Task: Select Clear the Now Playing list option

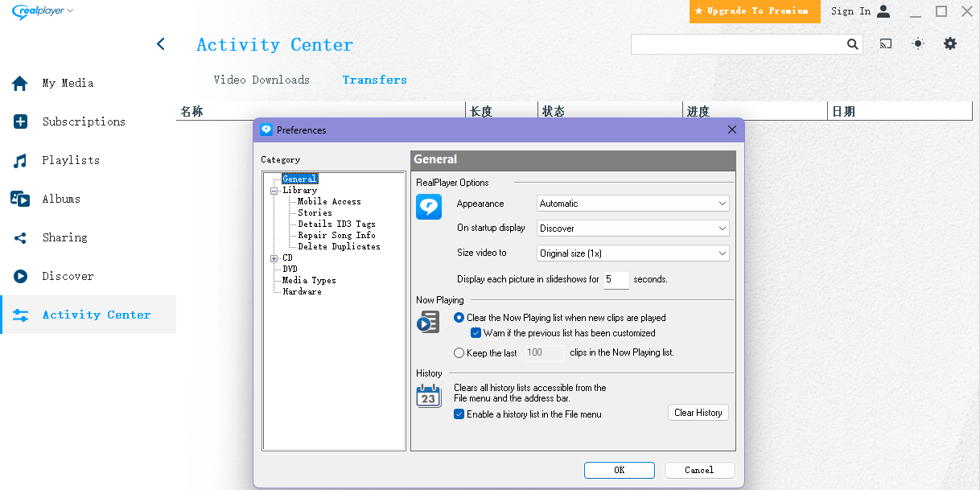Action: pos(459,318)
